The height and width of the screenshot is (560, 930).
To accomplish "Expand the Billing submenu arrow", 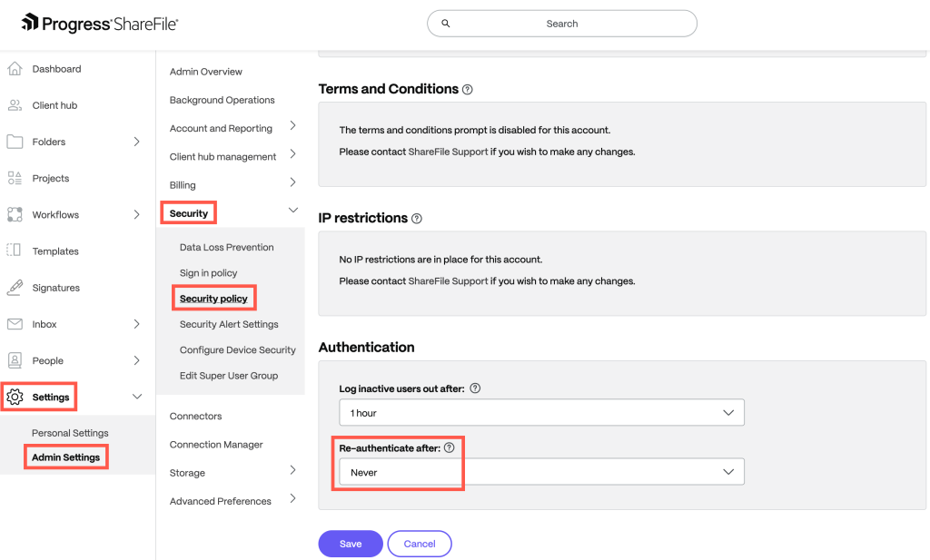I will point(292,182).
